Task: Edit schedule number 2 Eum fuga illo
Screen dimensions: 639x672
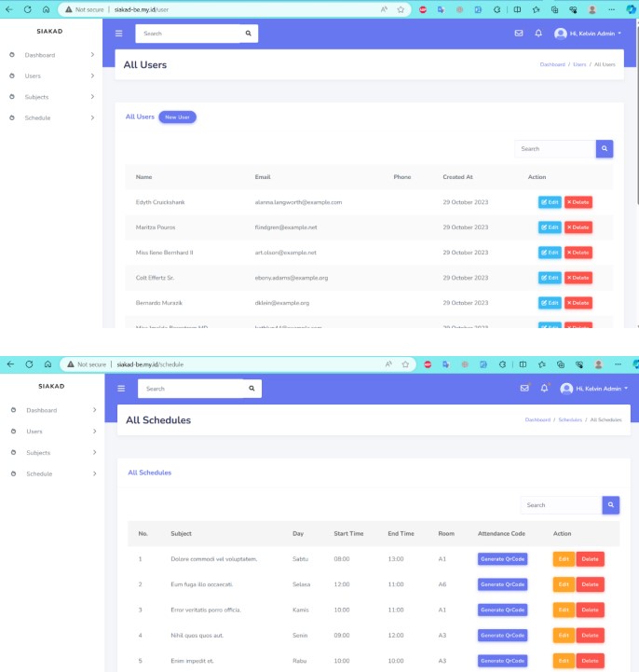Action: coord(564,584)
